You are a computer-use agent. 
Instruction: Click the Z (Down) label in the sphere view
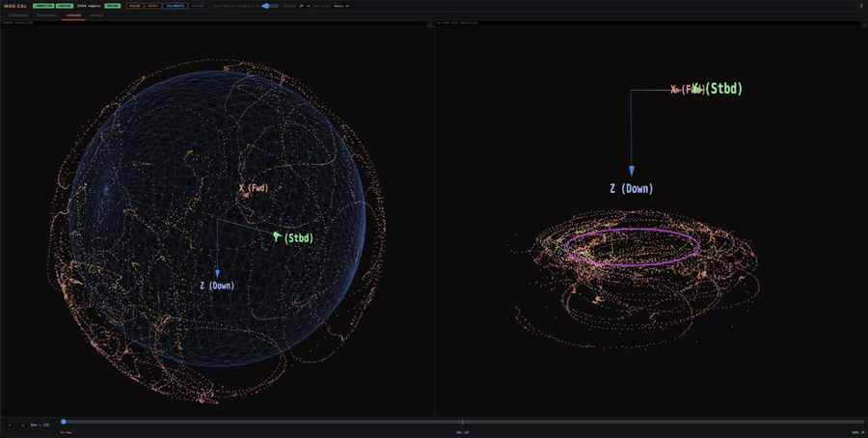217,286
